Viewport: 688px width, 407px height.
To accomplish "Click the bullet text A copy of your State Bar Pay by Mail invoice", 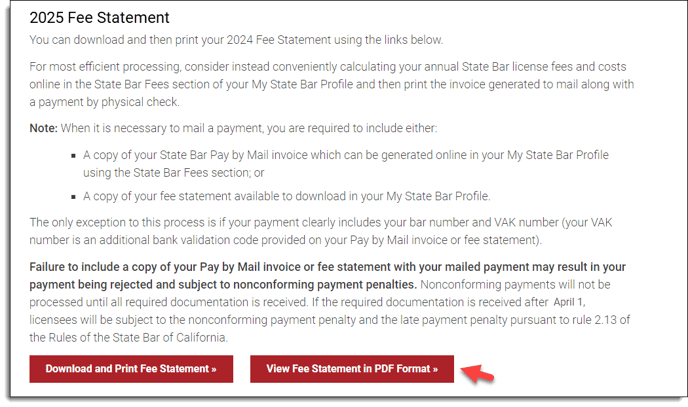I will coord(346,164).
